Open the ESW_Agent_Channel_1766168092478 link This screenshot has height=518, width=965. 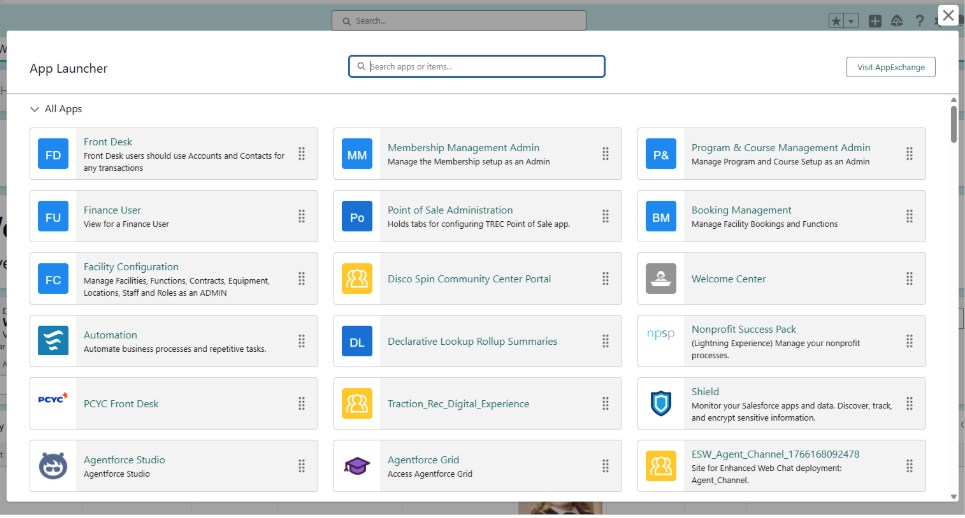pyautogui.click(x=775, y=454)
